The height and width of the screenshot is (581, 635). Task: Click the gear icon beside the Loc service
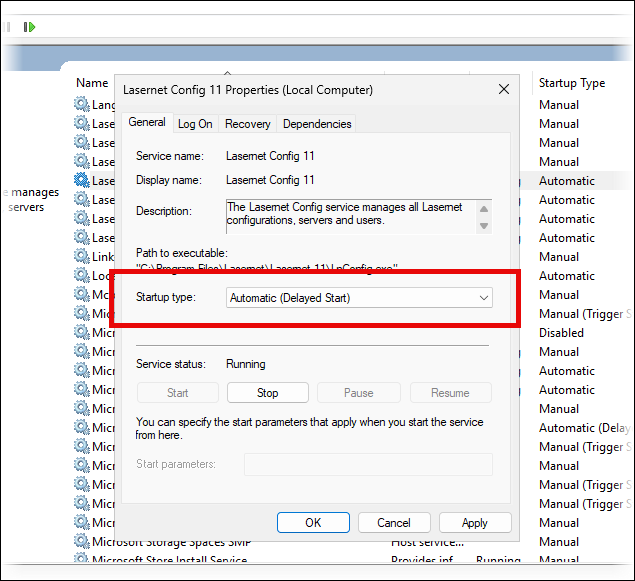(x=82, y=275)
